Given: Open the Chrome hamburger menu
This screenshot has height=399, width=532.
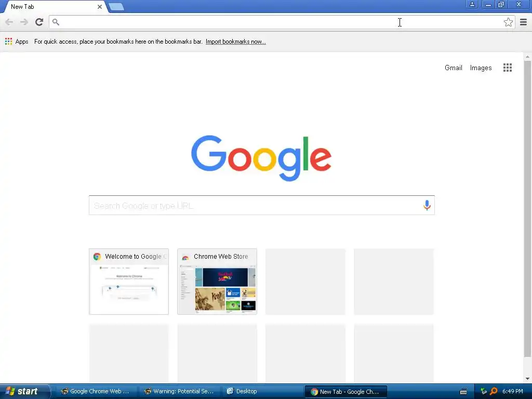Looking at the screenshot, I should (x=523, y=22).
